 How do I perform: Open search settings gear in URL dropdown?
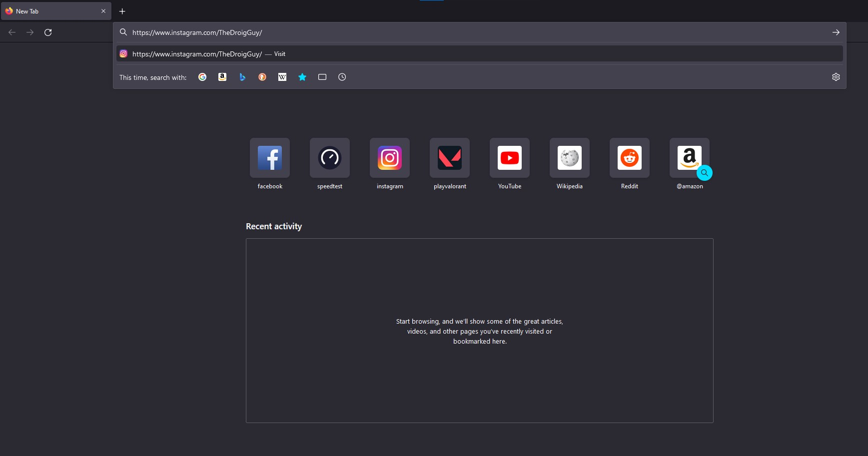(x=836, y=77)
